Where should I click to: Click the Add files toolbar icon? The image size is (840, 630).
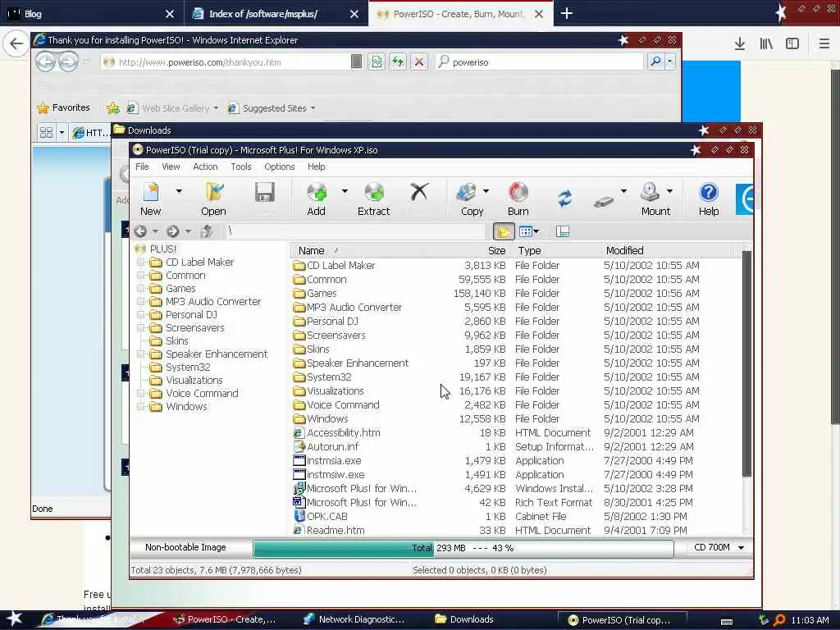(x=317, y=192)
